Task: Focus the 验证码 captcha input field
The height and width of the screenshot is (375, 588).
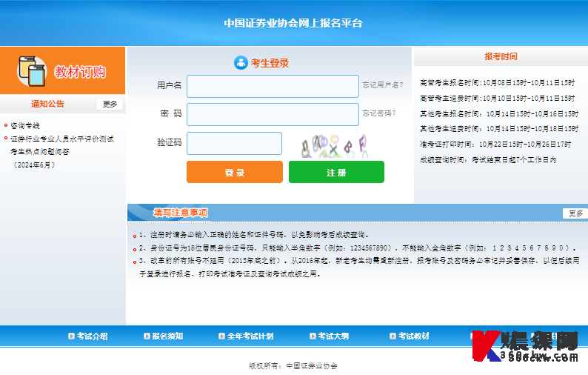Action: tap(234, 143)
